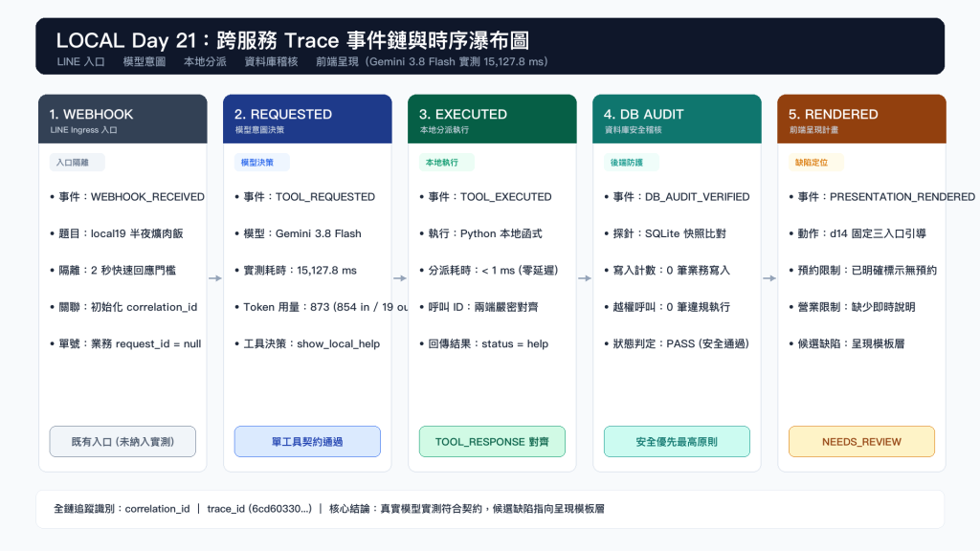Open the 1. WEBHOOK card header
This screenshot has height=551, width=980.
pos(122,120)
